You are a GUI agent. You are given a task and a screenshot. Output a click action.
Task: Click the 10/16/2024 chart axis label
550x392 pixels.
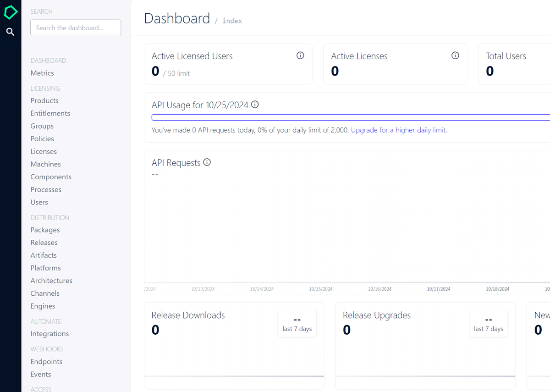(380, 289)
